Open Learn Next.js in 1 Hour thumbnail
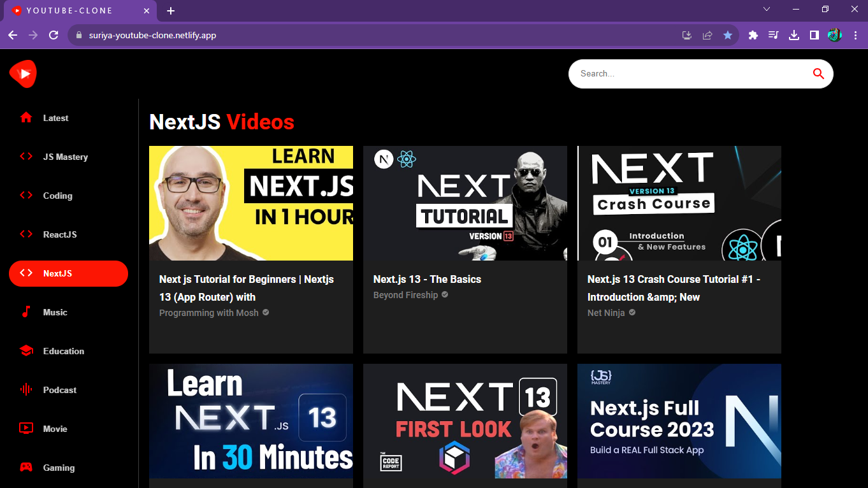The image size is (868, 488). pos(251,203)
